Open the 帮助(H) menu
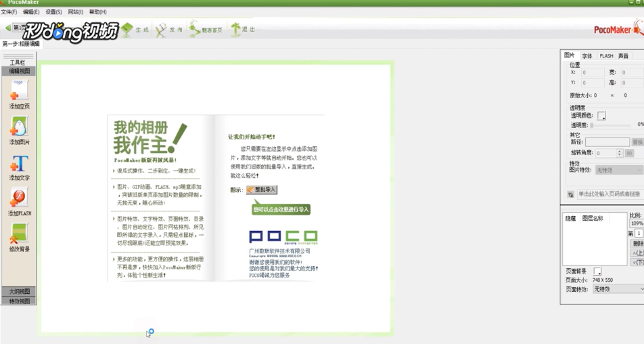Viewport: 644px width, 344px height. (x=97, y=12)
